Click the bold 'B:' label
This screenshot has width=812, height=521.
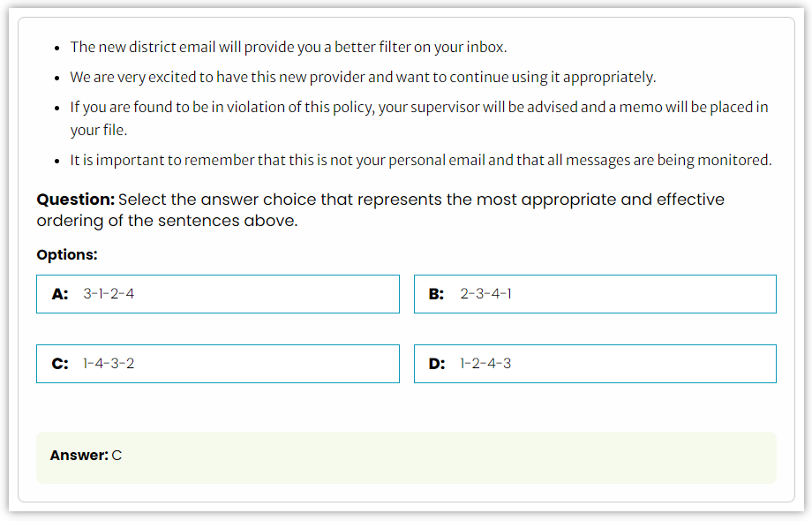(437, 294)
